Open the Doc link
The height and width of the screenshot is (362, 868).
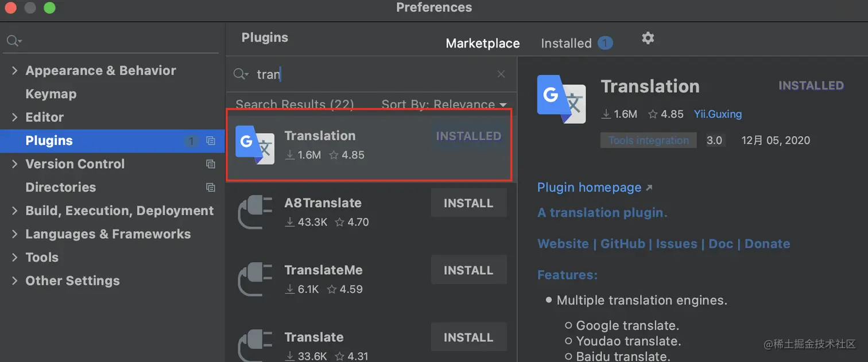click(721, 244)
